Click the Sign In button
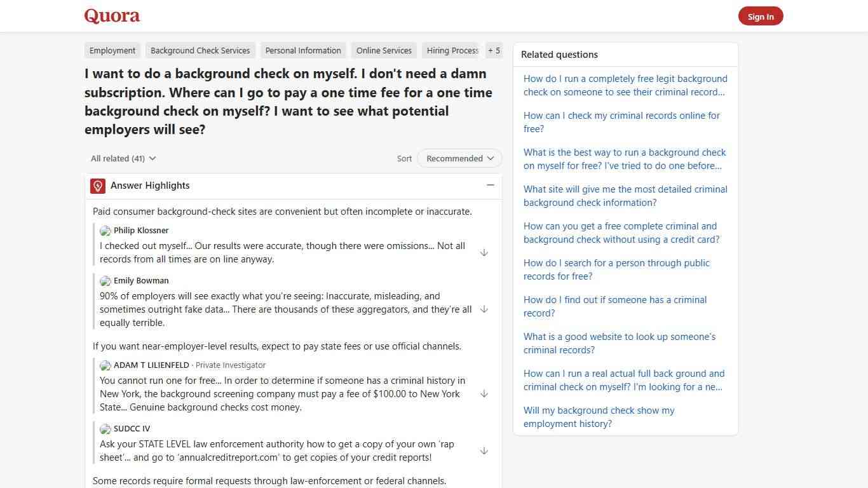868x488 pixels. (761, 16)
